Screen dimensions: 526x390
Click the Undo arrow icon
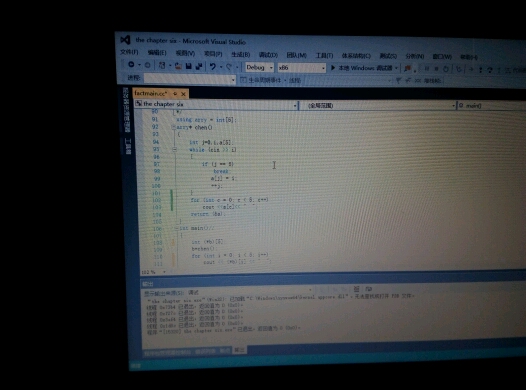coord(213,66)
